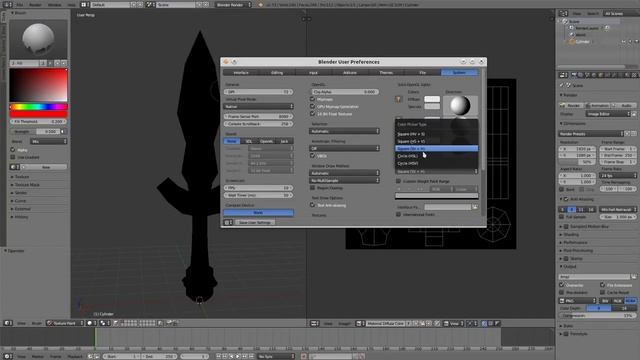The width and height of the screenshot is (640, 360).
Task: Click Render button in properties panel
Action: tap(571, 105)
